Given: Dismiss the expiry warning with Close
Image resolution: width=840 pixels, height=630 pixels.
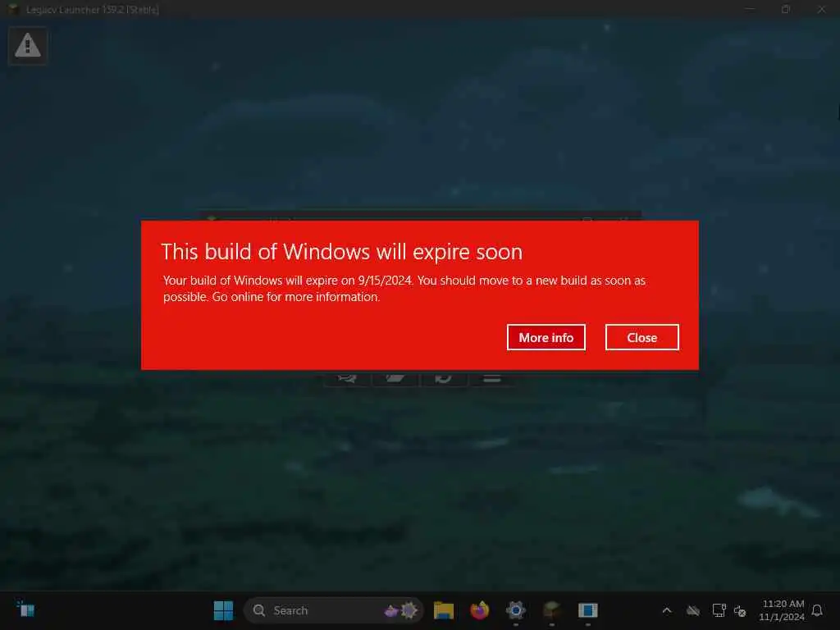Looking at the screenshot, I should coord(641,337).
